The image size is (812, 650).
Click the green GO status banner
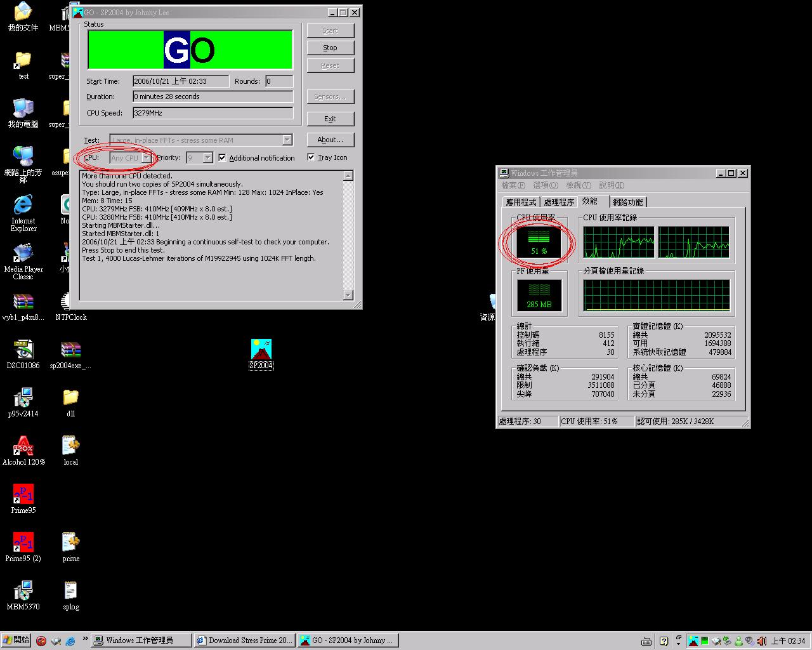click(190, 50)
